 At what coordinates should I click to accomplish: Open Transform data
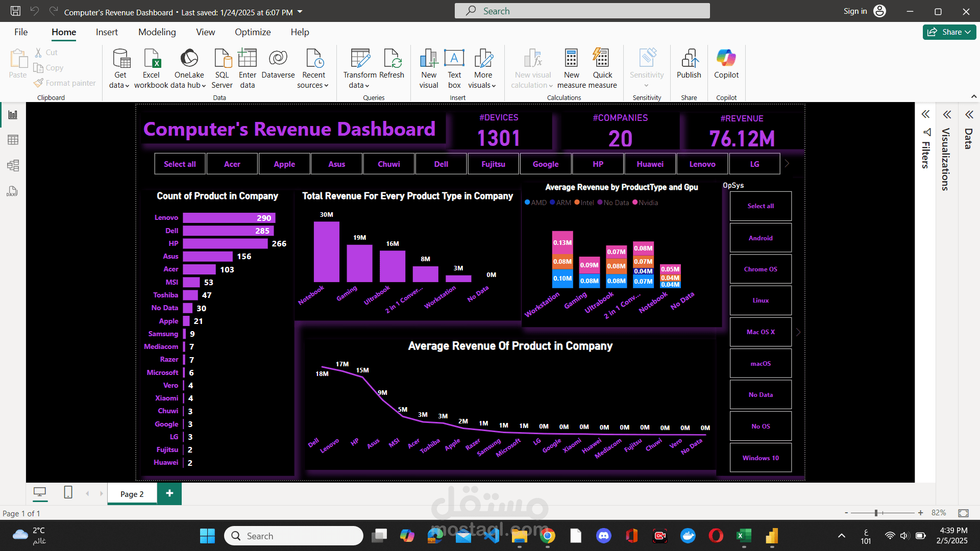[360, 69]
